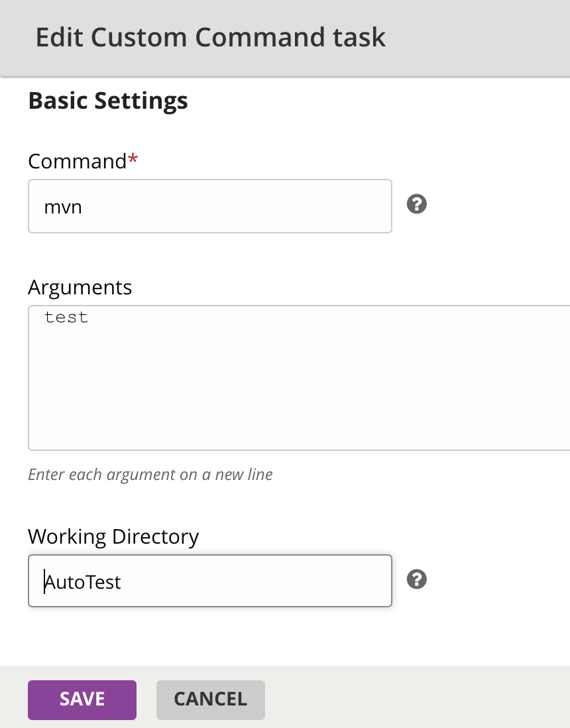Click the gray footer bar right of CANCEL

coord(418,699)
